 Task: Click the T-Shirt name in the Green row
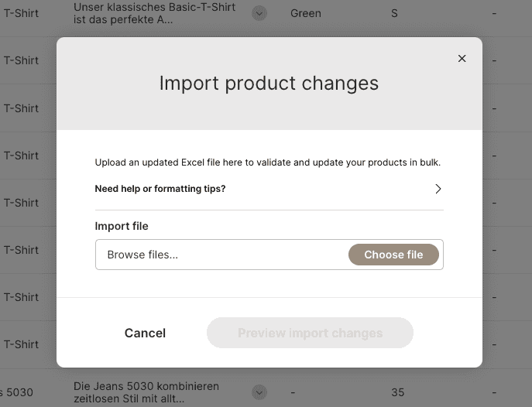tap(21, 13)
